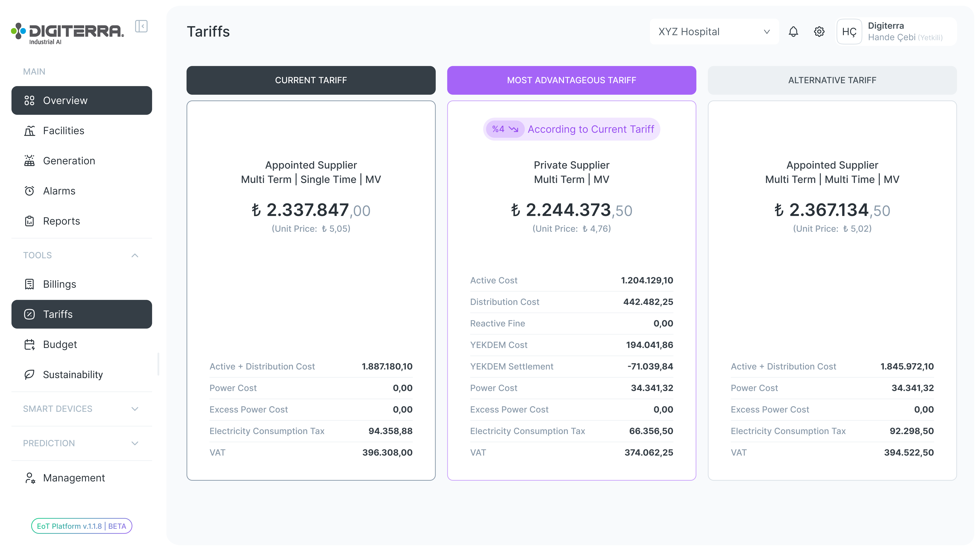Switch to the CURRENT TARIFF tab
The width and height of the screenshot is (980, 551).
pyautogui.click(x=311, y=80)
